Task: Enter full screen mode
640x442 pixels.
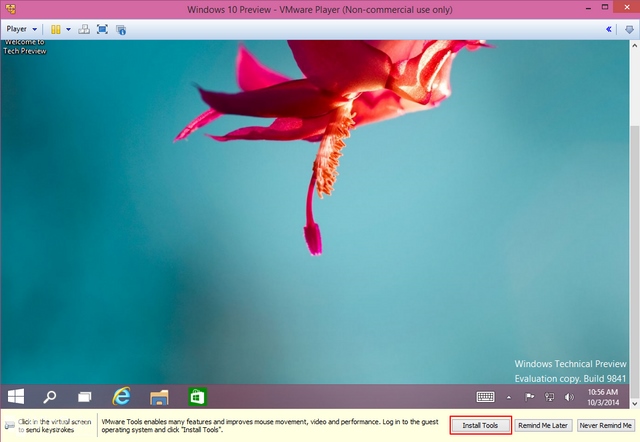Action: 102,29
